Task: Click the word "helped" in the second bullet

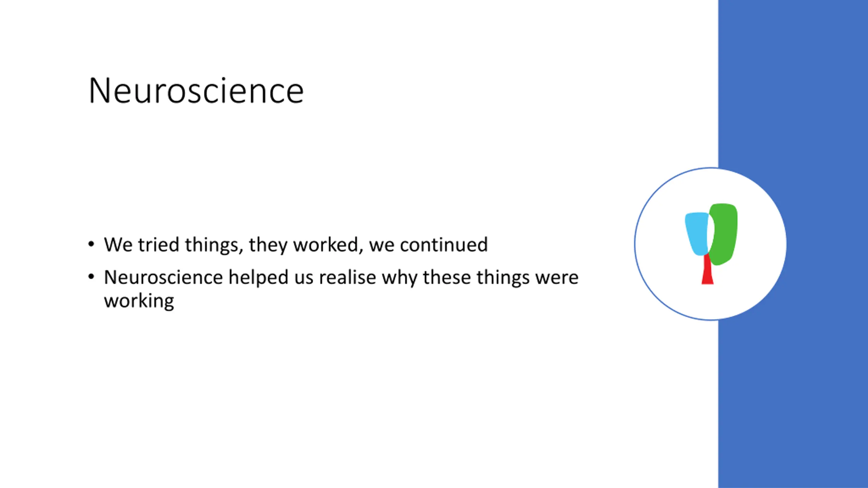Action: click(258, 278)
